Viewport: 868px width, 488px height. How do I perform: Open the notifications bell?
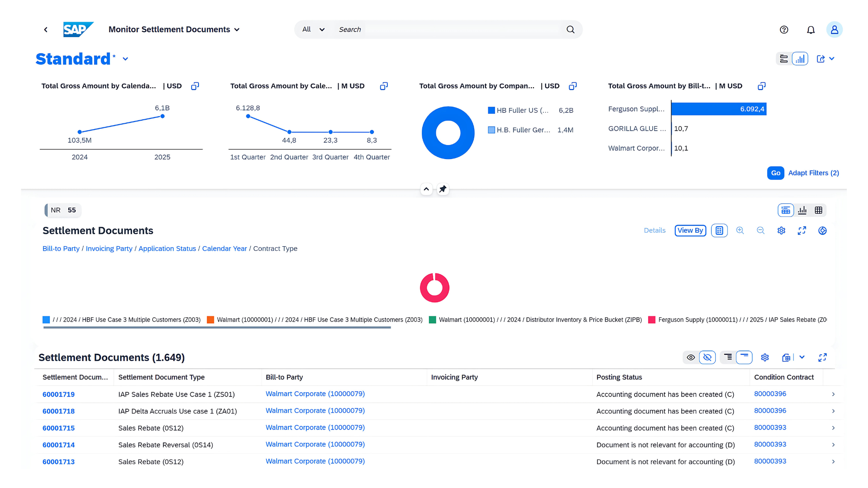(x=811, y=29)
